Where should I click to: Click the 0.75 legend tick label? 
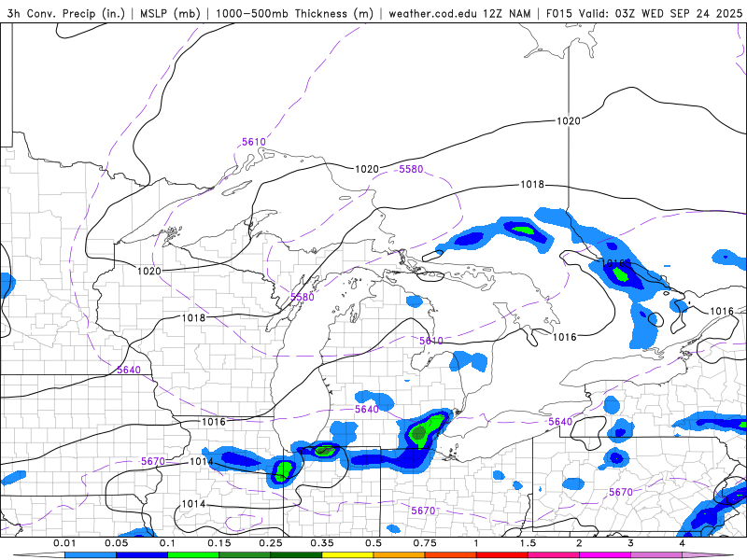tap(425, 543)
